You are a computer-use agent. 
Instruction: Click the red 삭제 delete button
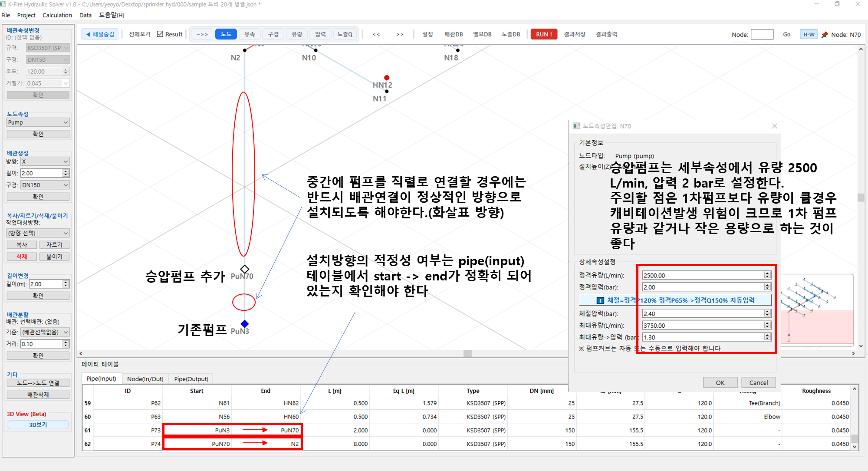tap(22, 257)
